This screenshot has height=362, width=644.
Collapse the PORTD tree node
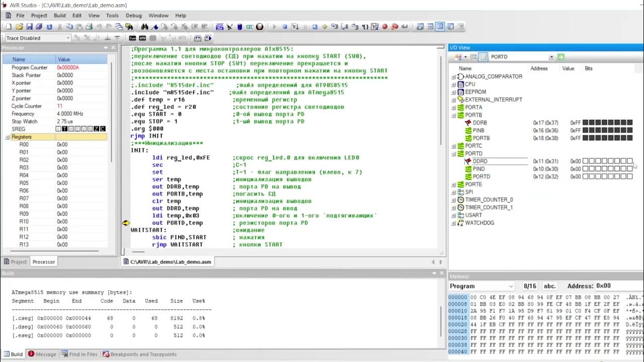(x=454, y=154)
